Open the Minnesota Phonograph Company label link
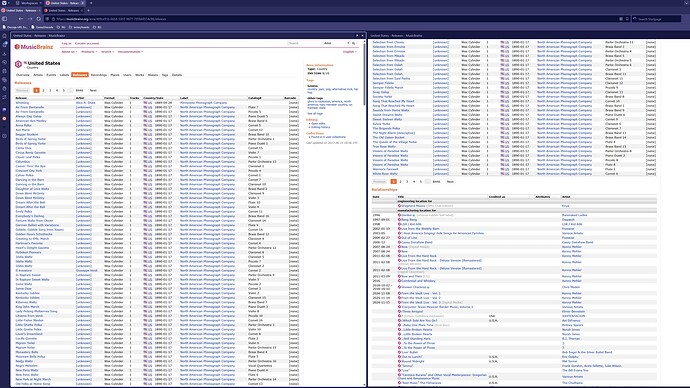 (203, 102)
